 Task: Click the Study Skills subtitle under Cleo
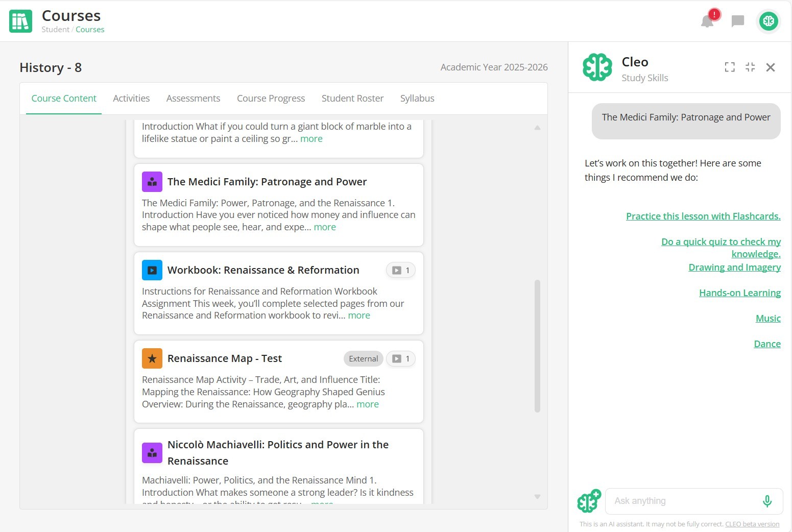pyautogui.click(x=645, y=78)
